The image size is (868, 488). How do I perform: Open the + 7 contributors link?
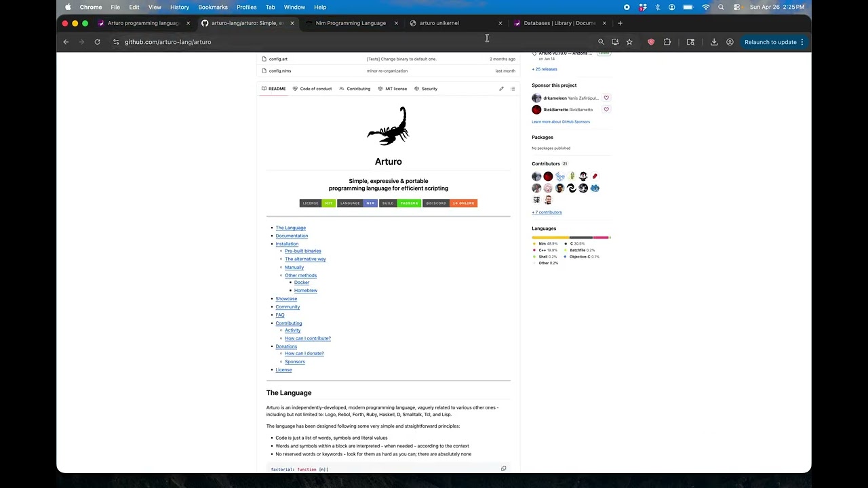547,212
